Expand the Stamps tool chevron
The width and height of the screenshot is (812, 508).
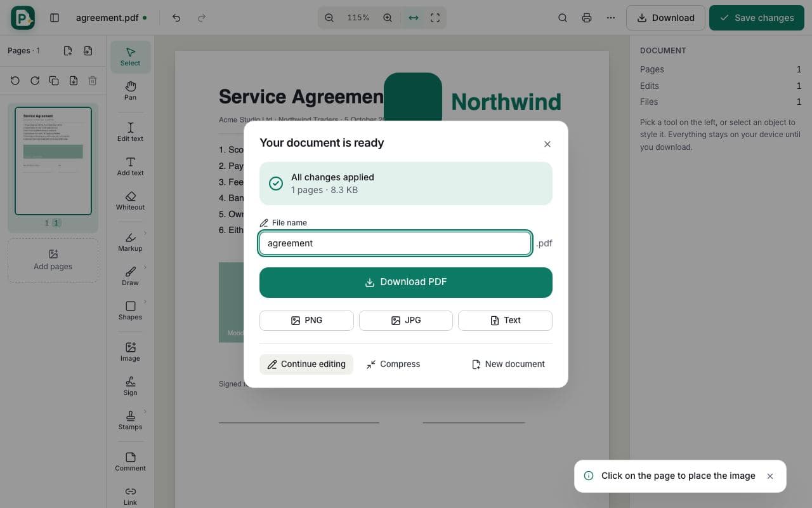[x=145, y=411]
